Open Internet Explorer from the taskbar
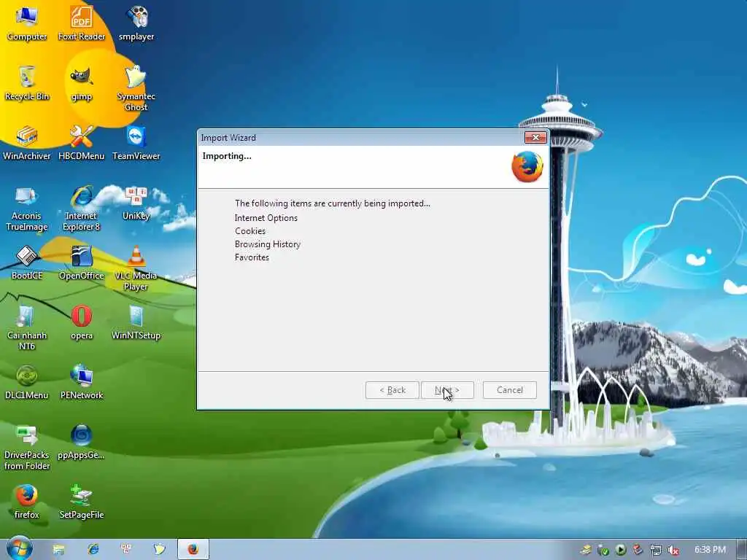The image size is (747, 560). click(x=93, y=550)
